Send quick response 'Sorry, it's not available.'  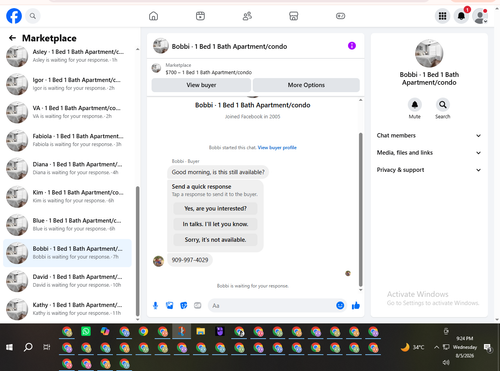(x=215, y=240)
